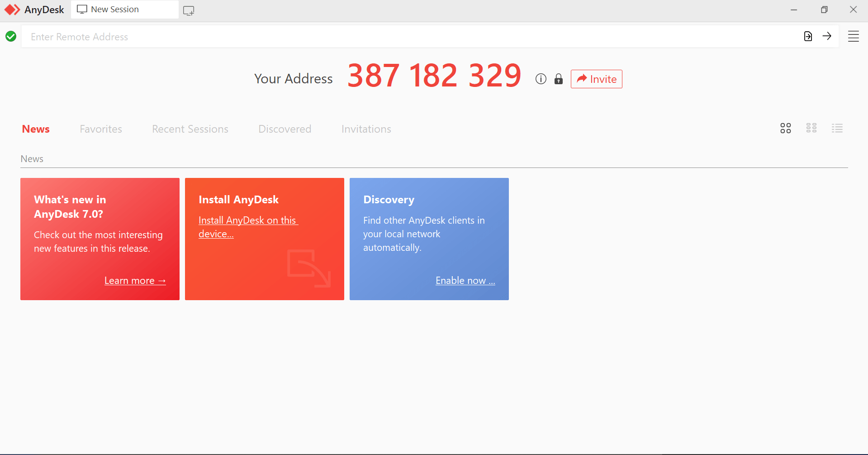Open the Invitations tab
The height and width of the screenshot is (455, 868).
[x=366, y=129]
